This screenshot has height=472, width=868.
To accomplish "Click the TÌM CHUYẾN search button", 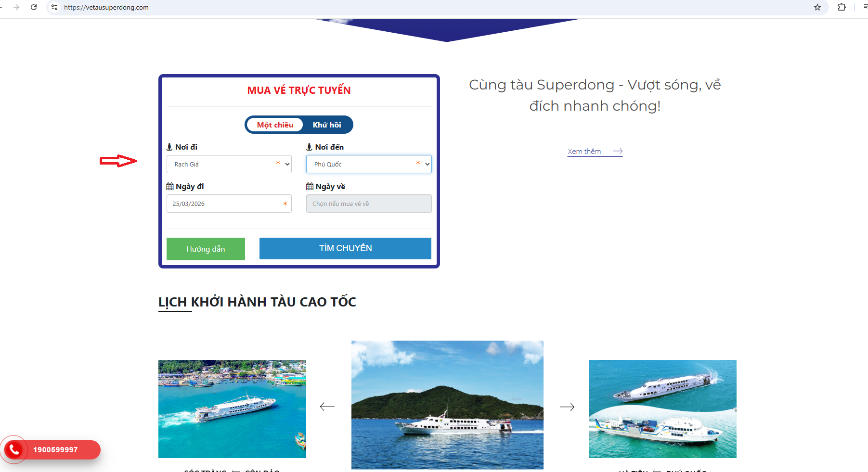I will click(x=345, y=248).
